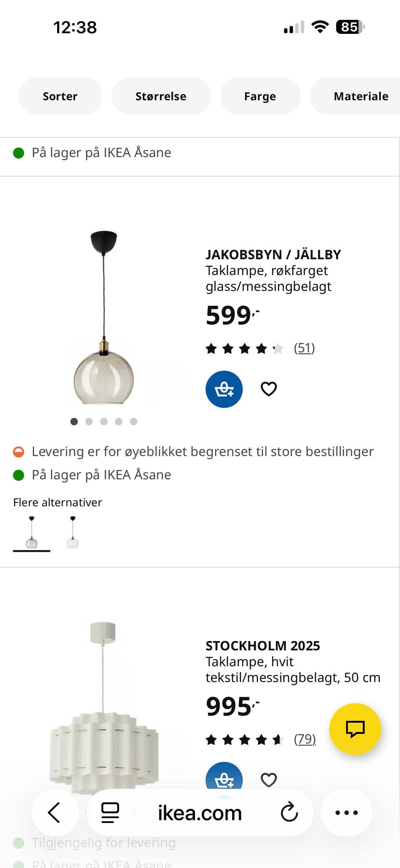Select the clear glass lamp variant thumbnail
Viewport: 400px width, 868px height.
point(72,532)
